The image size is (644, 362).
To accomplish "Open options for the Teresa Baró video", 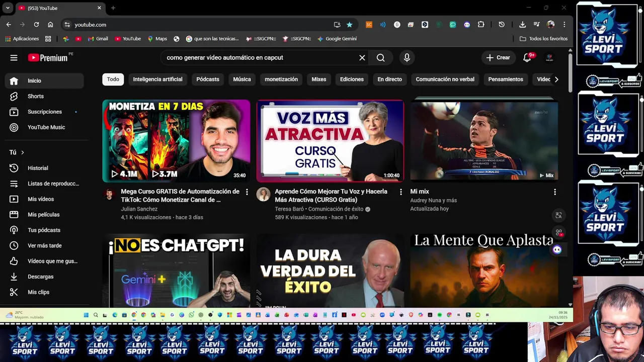I will click(400, 192).
